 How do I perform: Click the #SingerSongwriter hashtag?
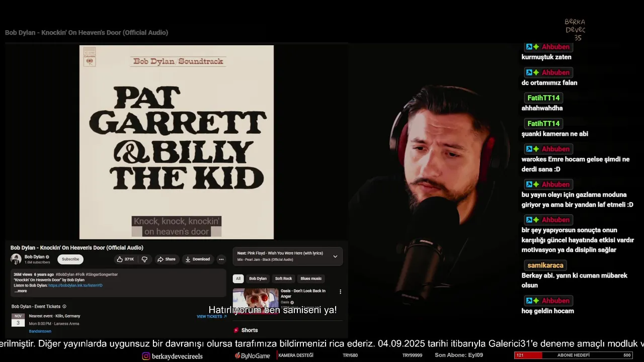(102, 275)
